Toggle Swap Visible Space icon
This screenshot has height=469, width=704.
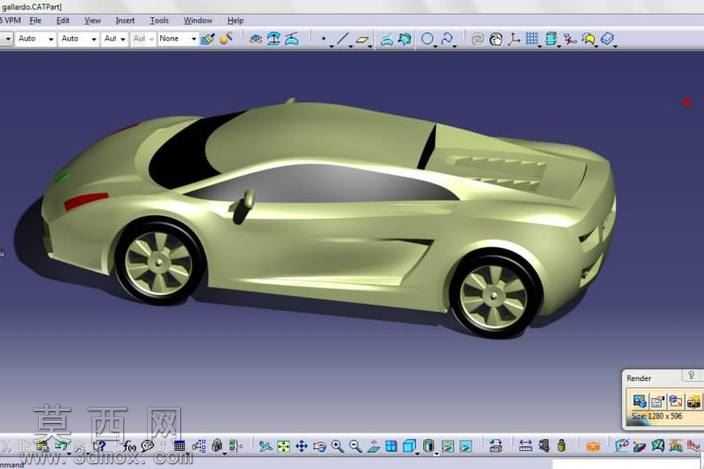(x=466, y=446)
